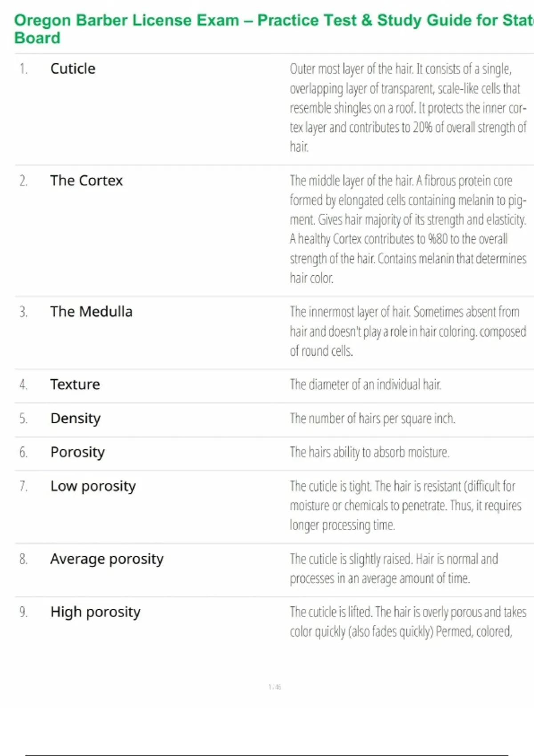Click the Average porosity term
534x756 pixels.
(x=107, y=559)
